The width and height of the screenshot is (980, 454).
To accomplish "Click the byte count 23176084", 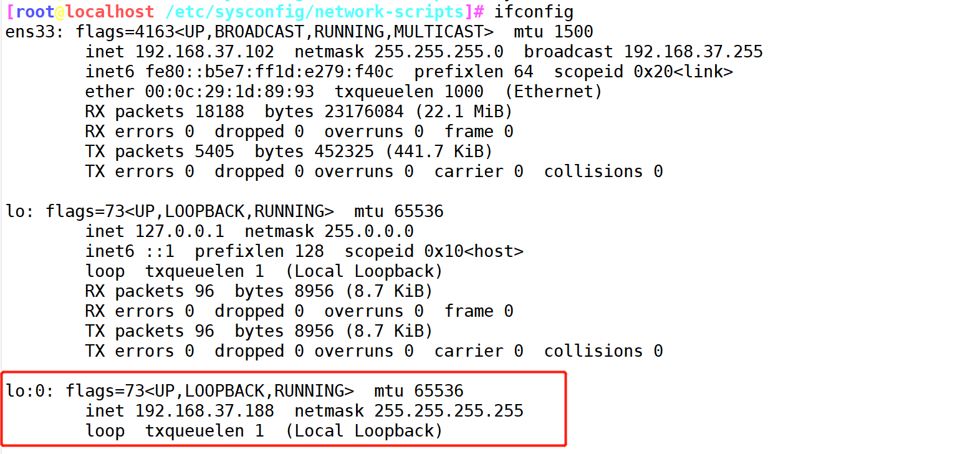I will [364, 112].
